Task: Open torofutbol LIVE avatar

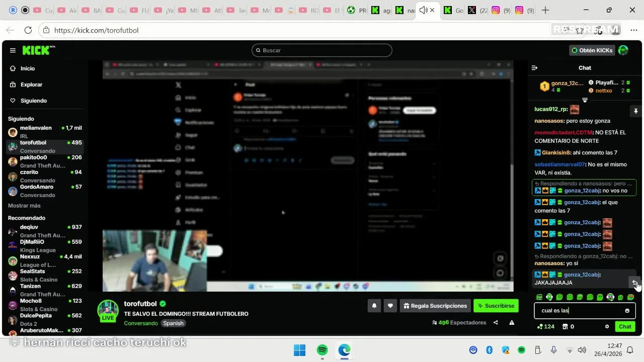Action: point(108,311)
